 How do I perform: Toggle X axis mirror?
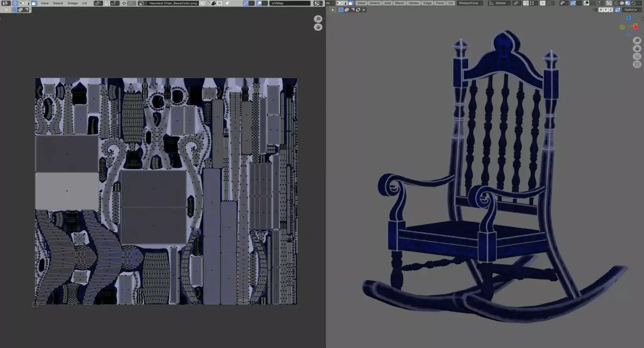[x=601, y=10]
